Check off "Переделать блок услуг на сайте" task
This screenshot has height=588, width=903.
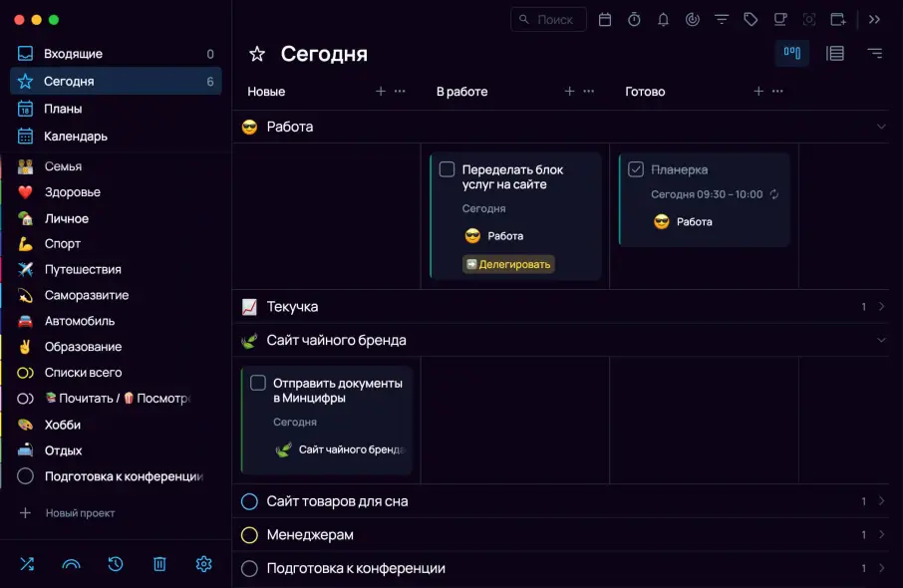pyautogui.click(x=447, y=169)
